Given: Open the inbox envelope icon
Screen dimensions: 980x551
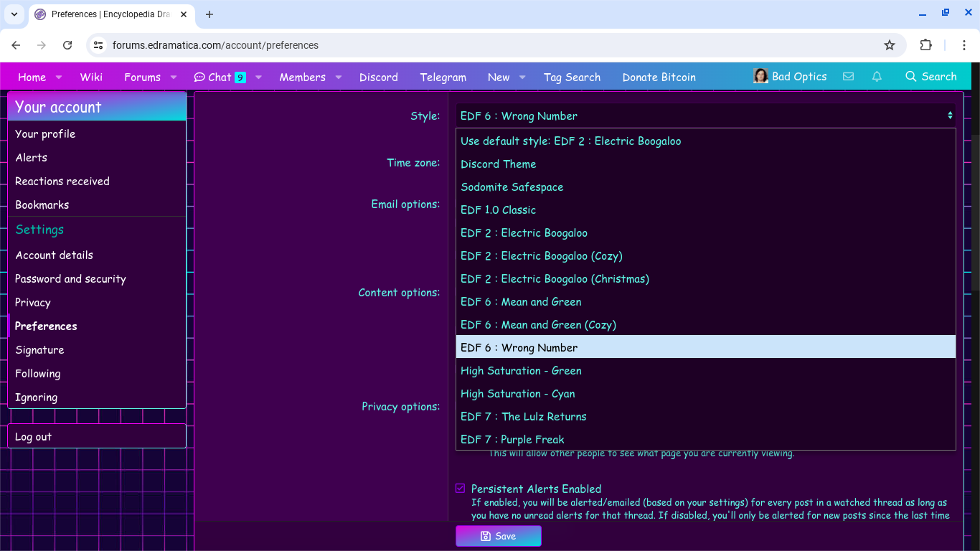Looking at the screenshot, I should (x=848, y=77).
